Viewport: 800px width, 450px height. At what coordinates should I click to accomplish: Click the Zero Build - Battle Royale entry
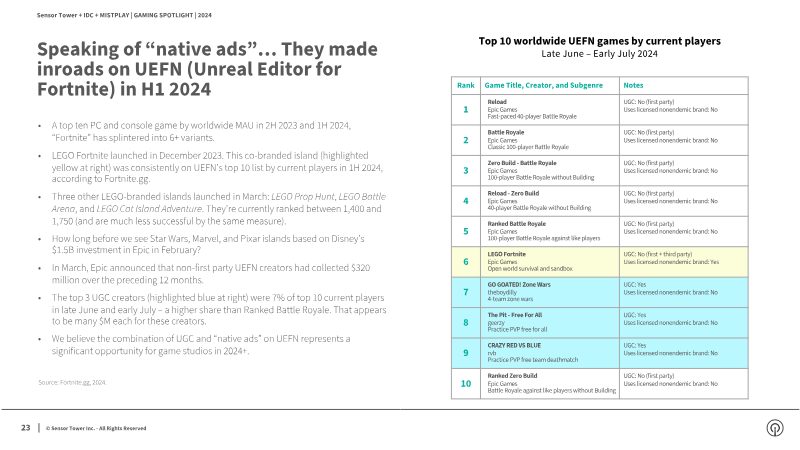pos(522,163)
